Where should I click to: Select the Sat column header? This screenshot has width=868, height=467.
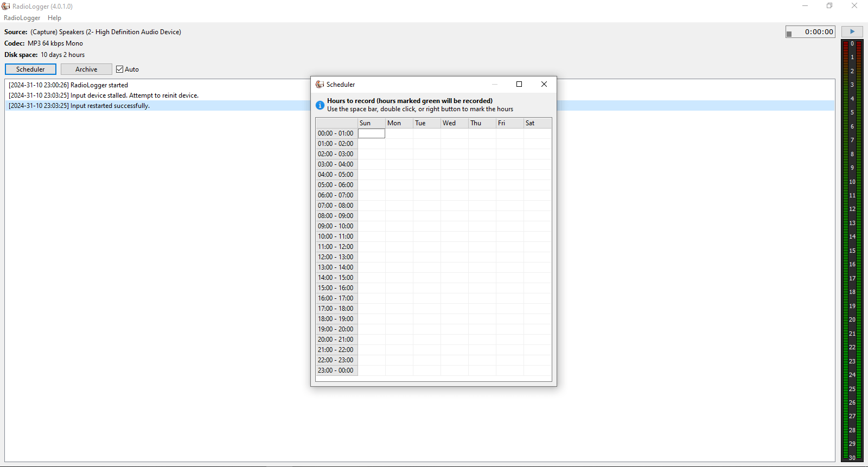(x=538, y=123)
